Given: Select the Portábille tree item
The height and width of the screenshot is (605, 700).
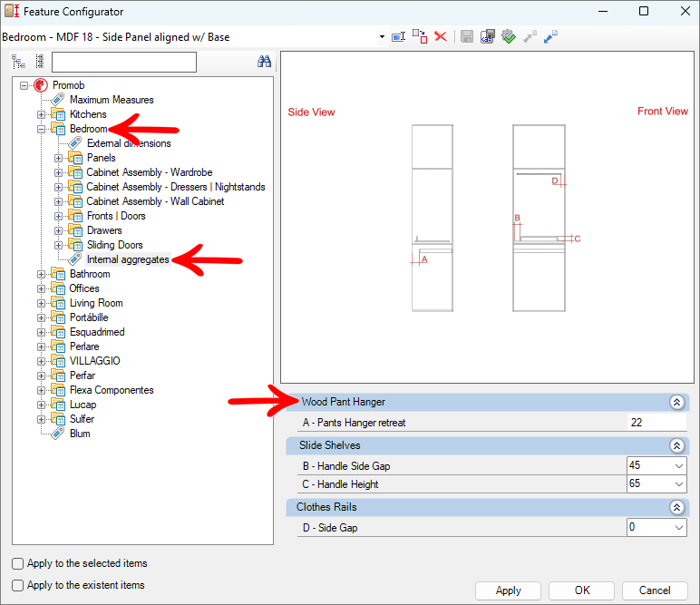Looking at the screenshot, I should coord(89,317).
